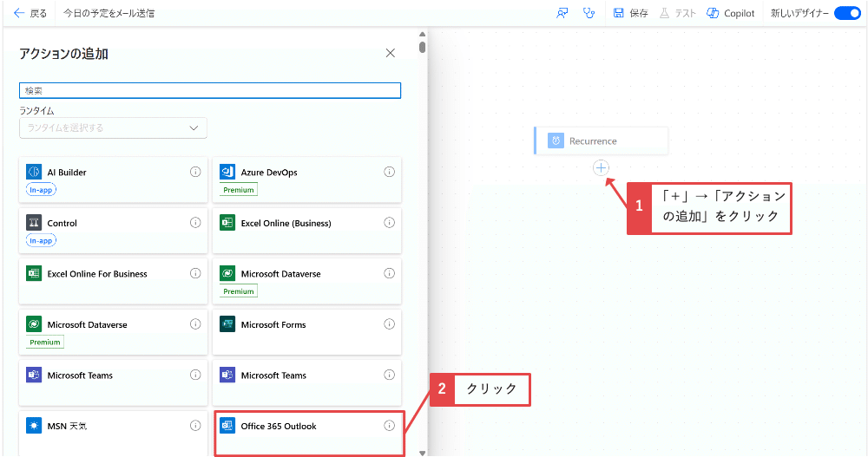The width and height of the screenshot is (868, 457).
Task: Select the Azure DevOps connector
Action: 306,180
